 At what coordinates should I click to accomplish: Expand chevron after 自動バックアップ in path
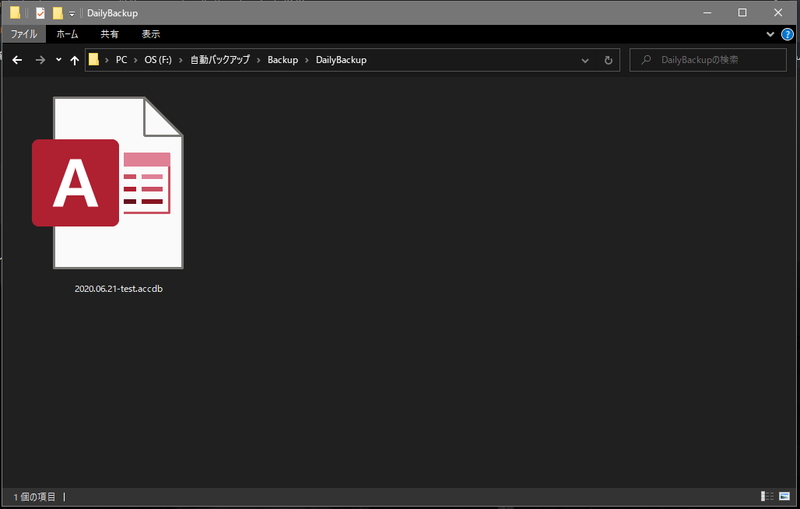(x=259, y=60)
